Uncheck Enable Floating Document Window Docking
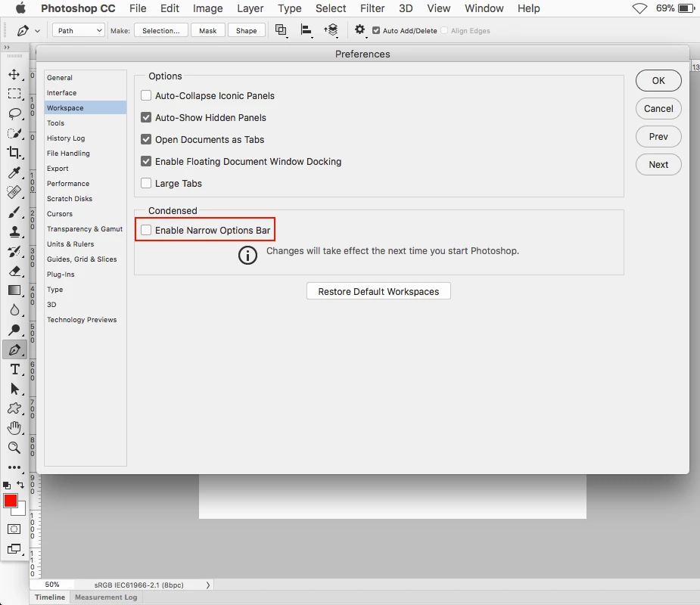Image resolution: width=700 pixels, height=605 pixels. tap(146, 161)
